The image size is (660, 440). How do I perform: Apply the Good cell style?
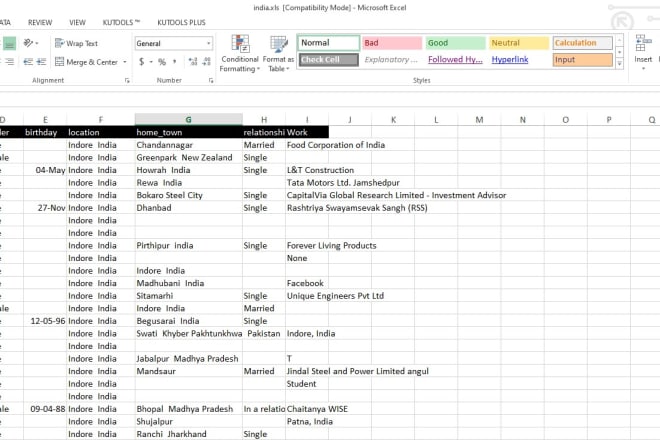tap(455, 43)
